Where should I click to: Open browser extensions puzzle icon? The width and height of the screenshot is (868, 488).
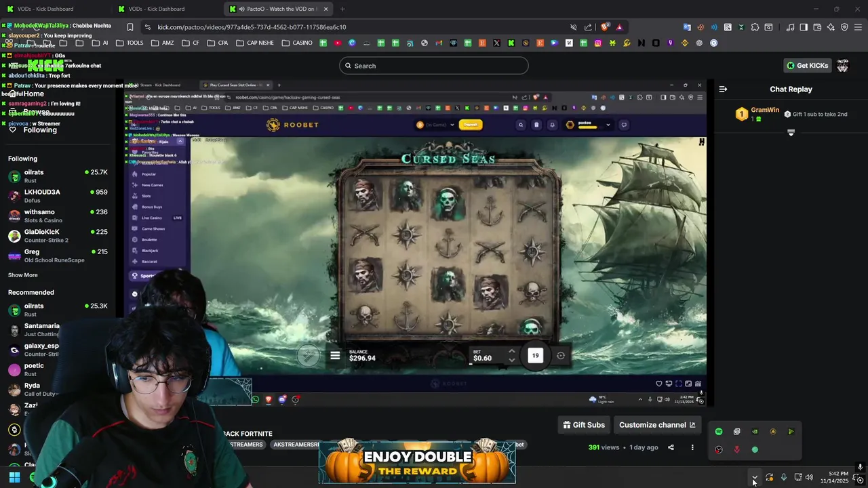click(x=755, y=27)
